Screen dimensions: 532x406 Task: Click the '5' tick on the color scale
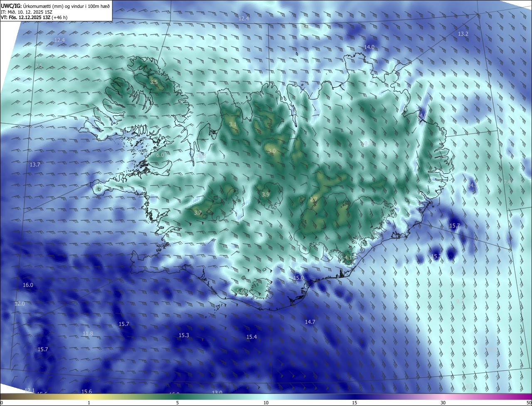177,403
